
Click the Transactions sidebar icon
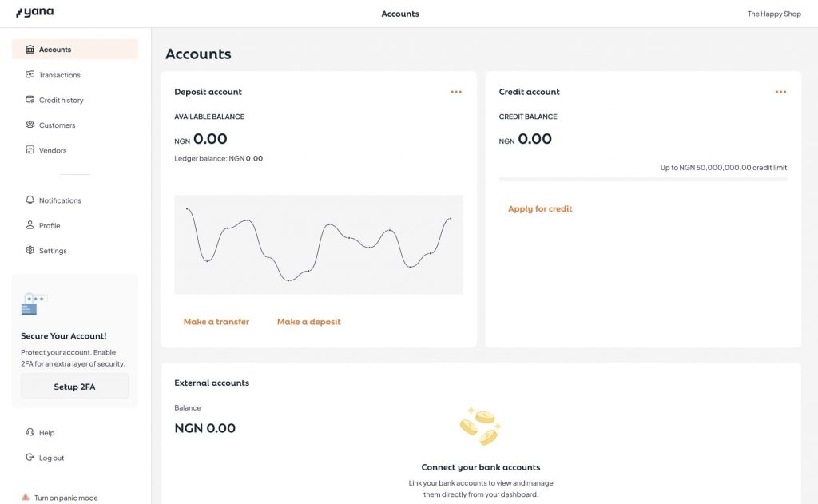(x=30, y=75)
